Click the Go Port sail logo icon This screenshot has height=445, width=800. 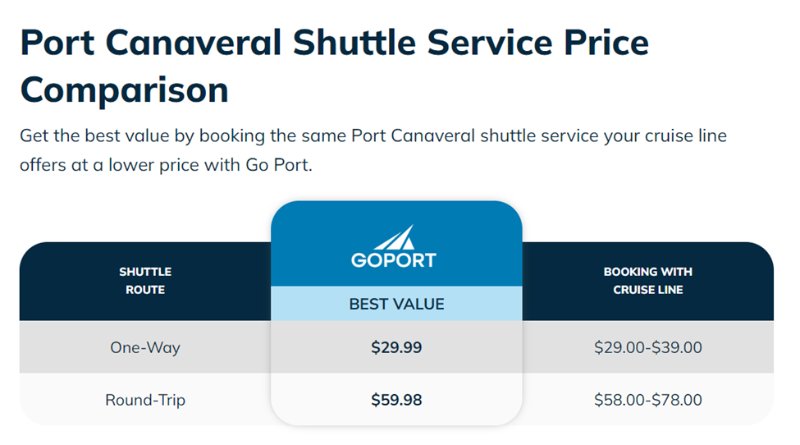[395, 237]
